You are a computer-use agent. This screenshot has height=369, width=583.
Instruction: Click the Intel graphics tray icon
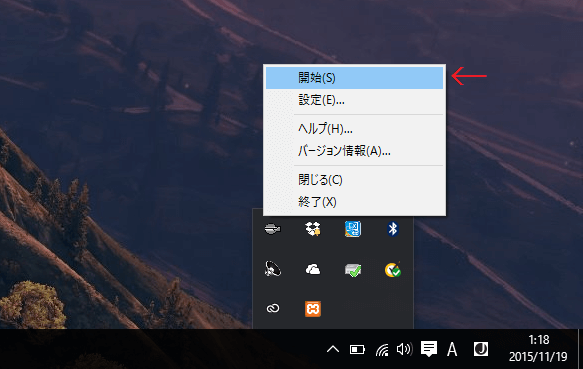(352, 229)
